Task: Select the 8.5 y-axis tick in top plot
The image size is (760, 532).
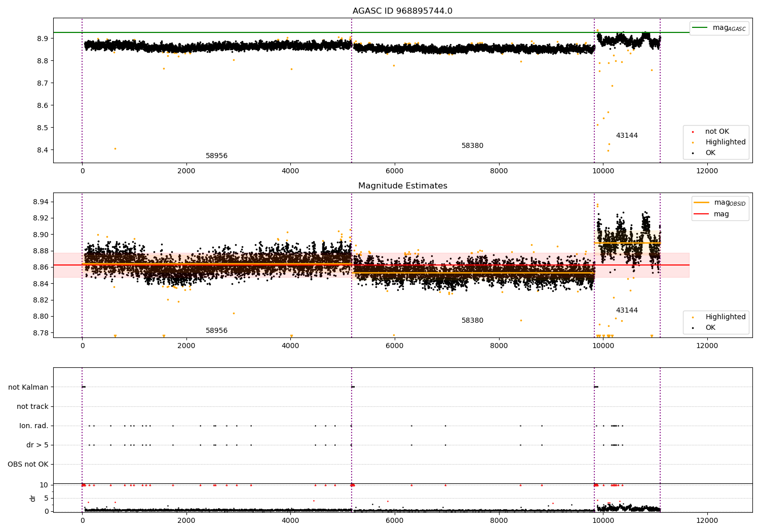Action: click(x=42, y=128)
